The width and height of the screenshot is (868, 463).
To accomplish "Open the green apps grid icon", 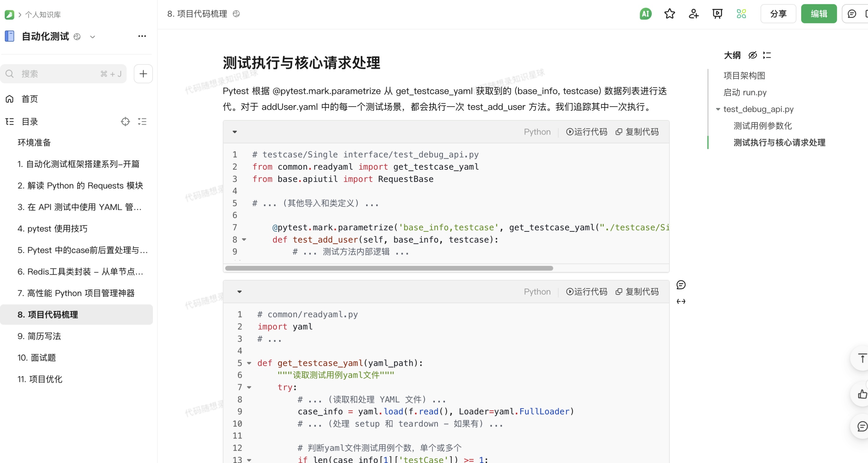I will click(741, 14).
